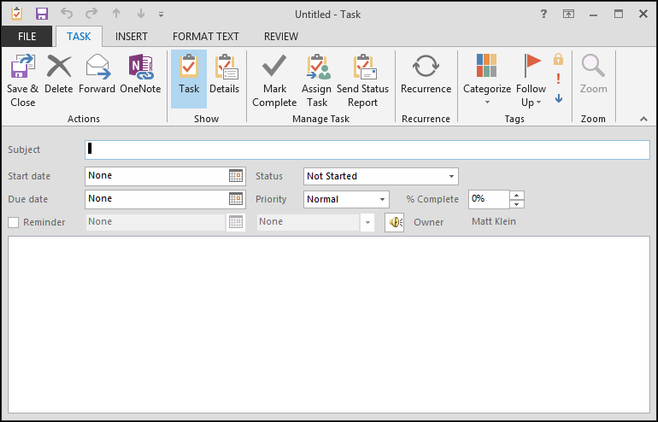Open Ribbon Display Options

coord(568,14)
